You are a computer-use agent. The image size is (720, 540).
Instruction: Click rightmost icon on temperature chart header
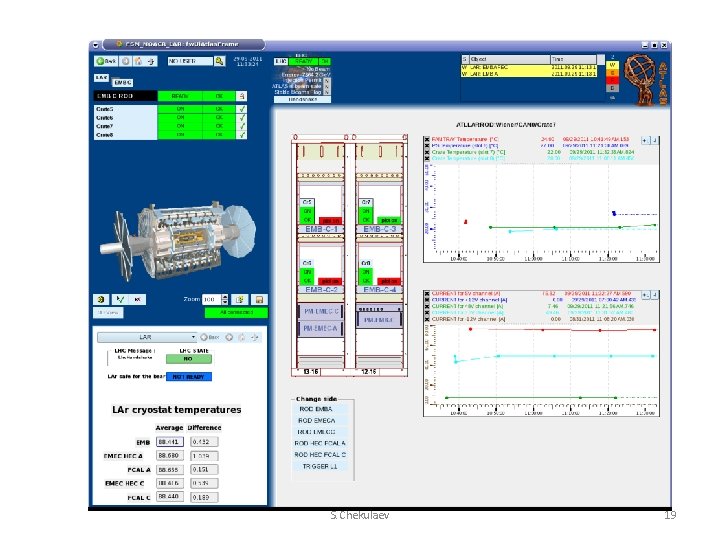click(x=655, y=141)
